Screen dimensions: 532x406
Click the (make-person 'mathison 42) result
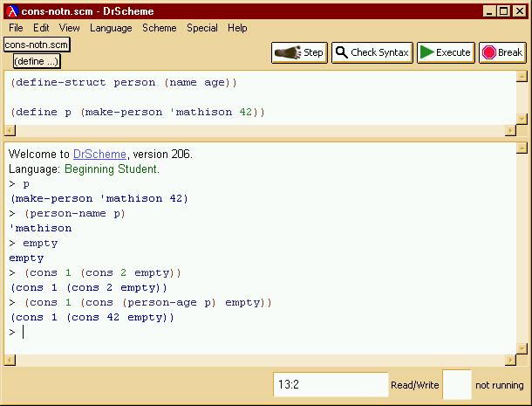(99, 198)
